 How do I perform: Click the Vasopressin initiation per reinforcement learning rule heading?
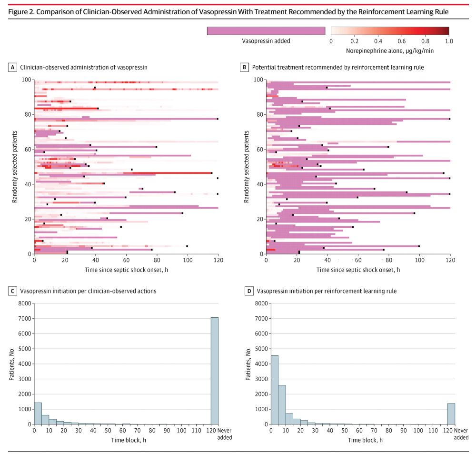coord(327,291)
